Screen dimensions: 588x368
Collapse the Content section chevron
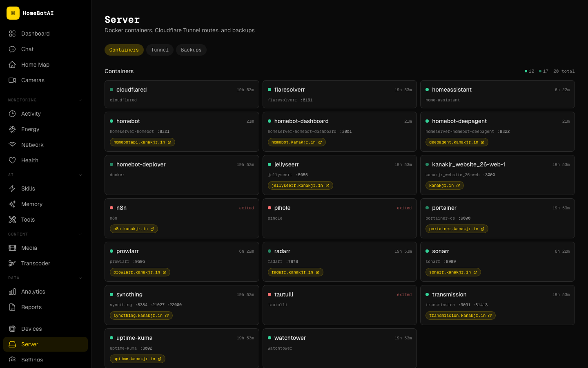pos(80,234)
